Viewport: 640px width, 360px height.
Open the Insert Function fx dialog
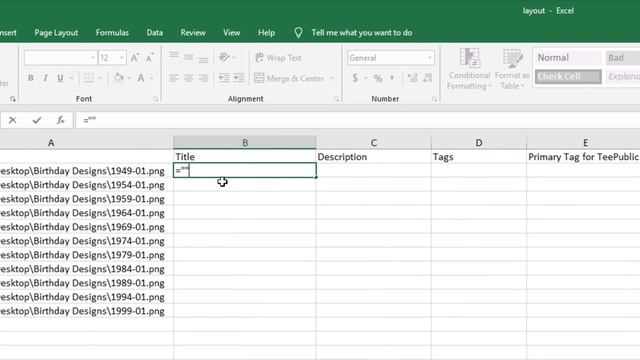click(x=60, y=120)
